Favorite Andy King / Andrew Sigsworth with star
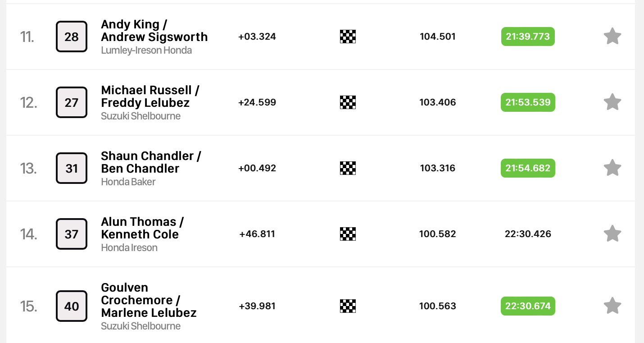 612,36
